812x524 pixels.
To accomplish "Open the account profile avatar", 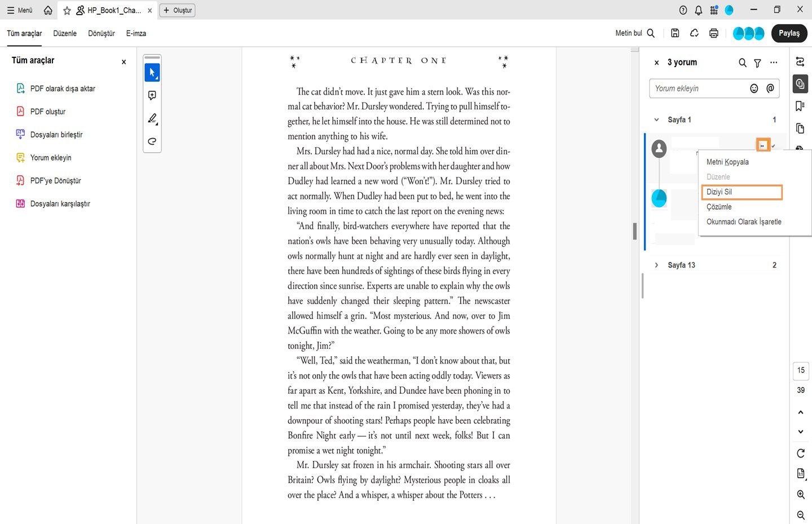I will point(729,10).
